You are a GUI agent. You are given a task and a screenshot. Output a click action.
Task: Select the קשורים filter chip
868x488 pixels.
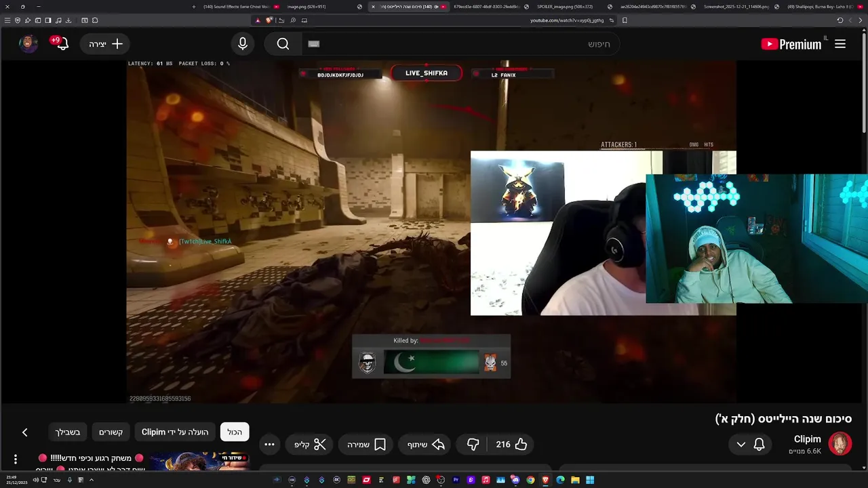111,432
